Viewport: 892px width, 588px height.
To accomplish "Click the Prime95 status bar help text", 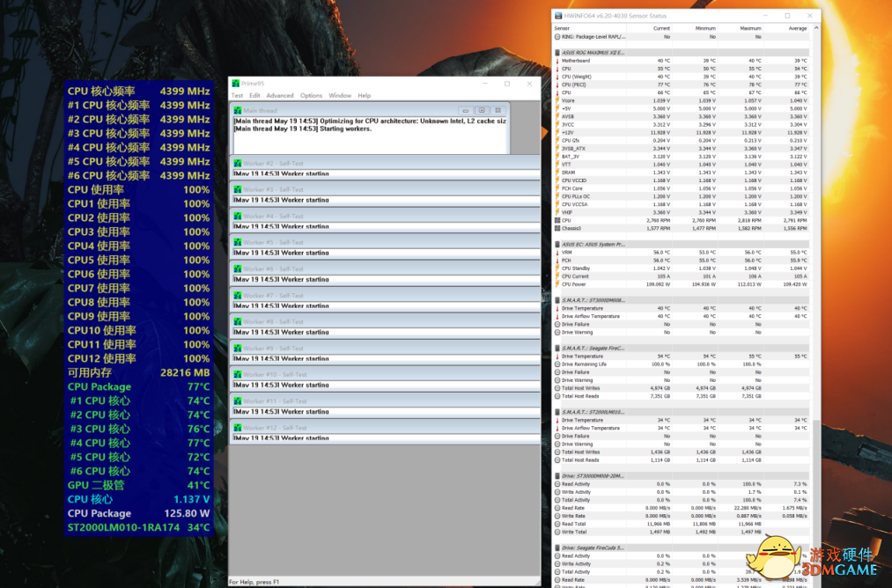I will (254, 582).
